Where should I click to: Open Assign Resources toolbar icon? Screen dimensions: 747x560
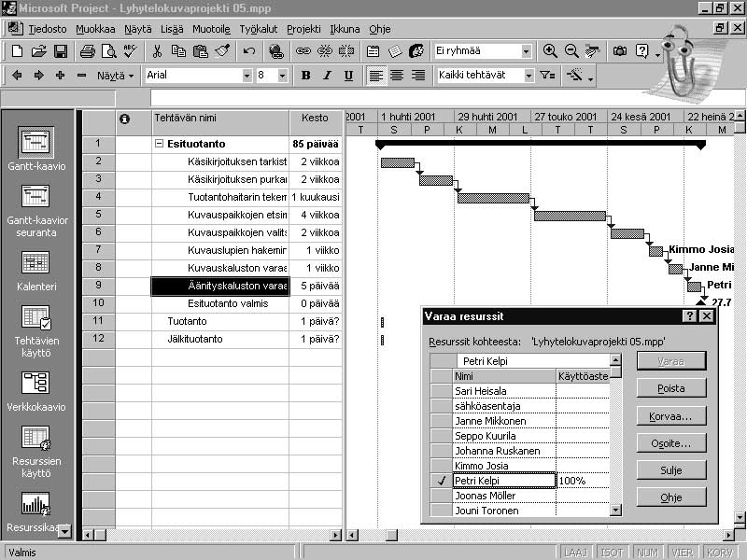(x=416, y=51)
